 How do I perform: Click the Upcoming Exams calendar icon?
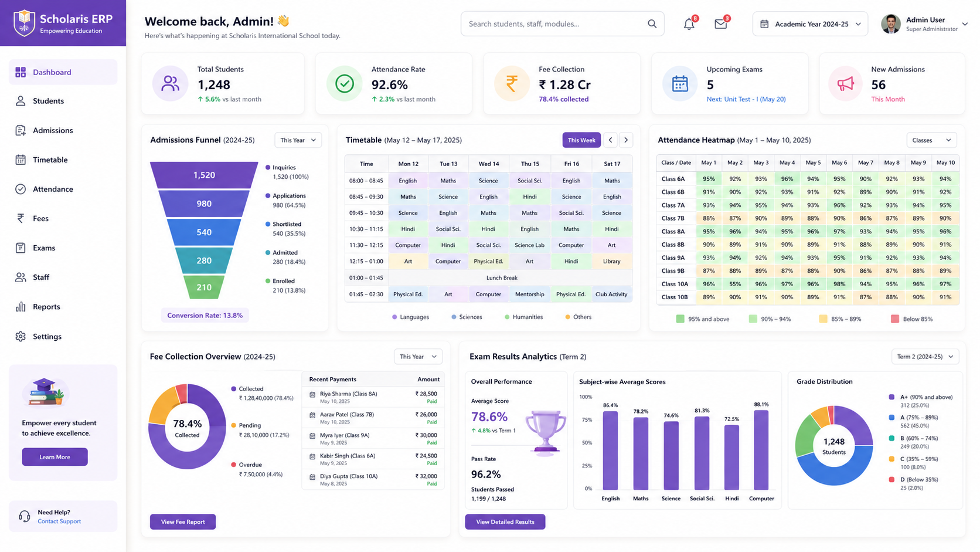click(680, 84)
